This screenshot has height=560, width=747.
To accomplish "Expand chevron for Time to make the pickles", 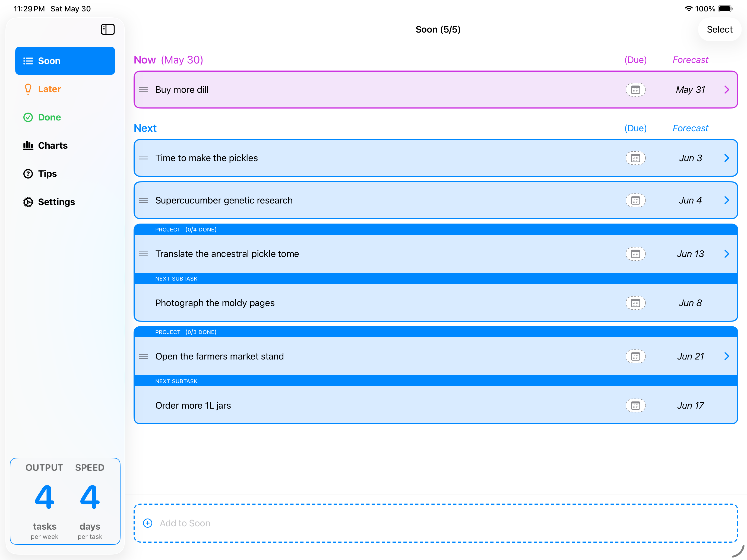I will click(727, 158).
